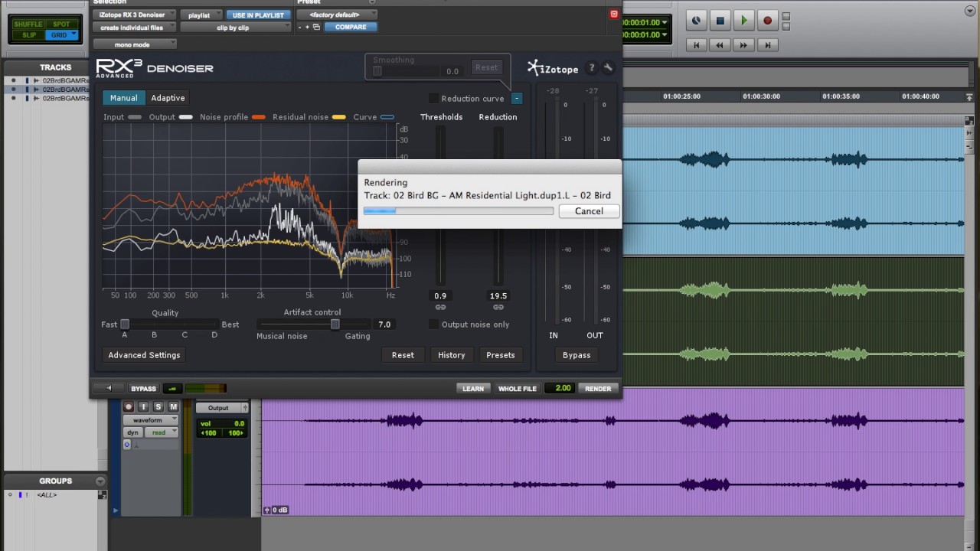Viewport: 980px width, 551px height.
Task: Open the clip by clip dropdown
Action: click(236, 28)
